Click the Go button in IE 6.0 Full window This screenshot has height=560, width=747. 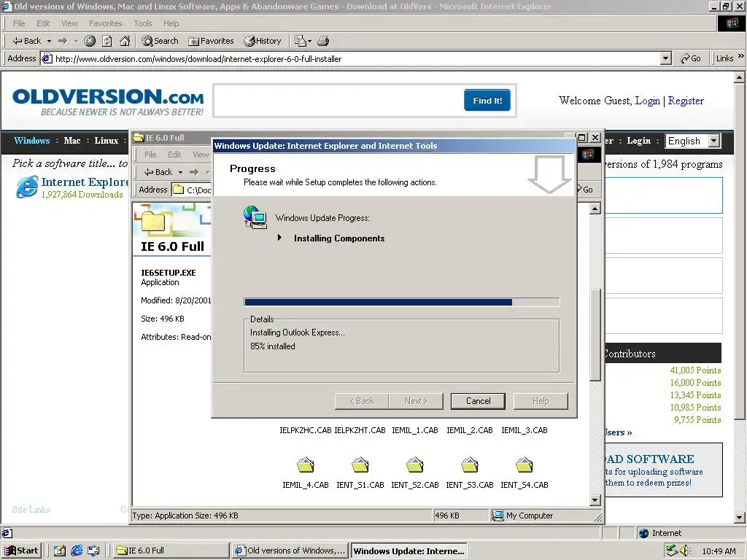[x=586, y=190]
